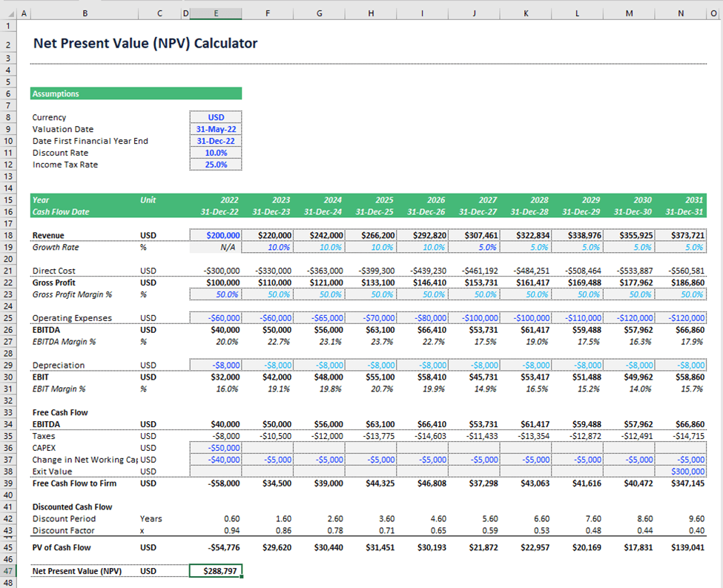Viewport: 723px width, 588px height.
Task: Select 2026 Operating Expenses cell -$80,000
Action: (423, 318)
